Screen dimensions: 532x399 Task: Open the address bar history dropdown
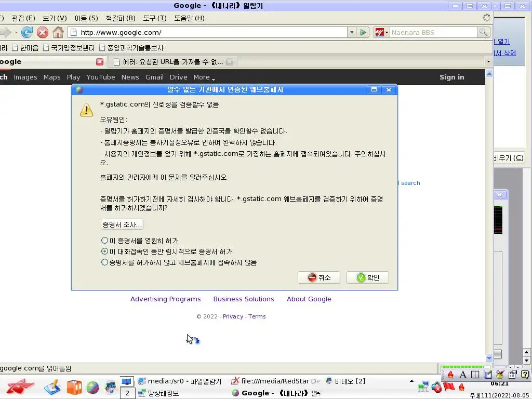(352, 33)
